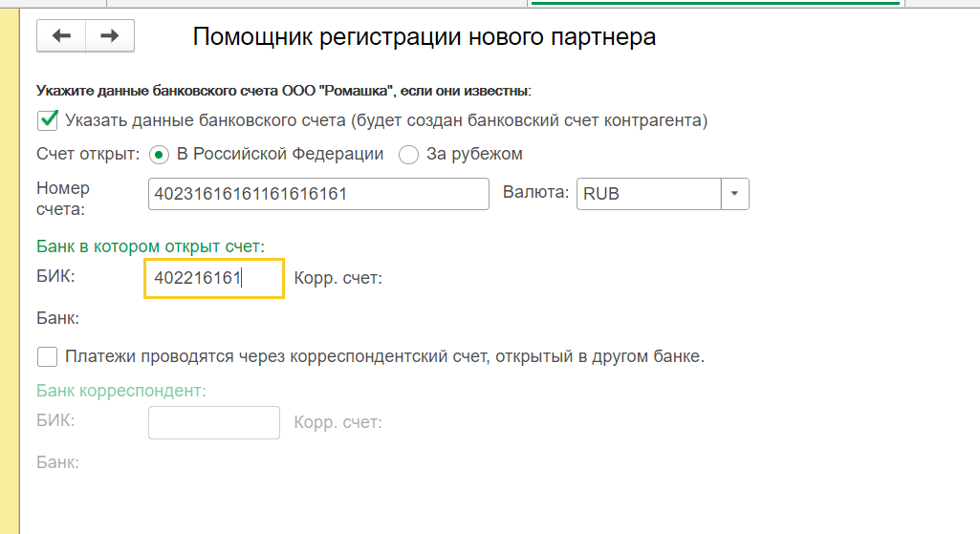Click the БИК field containing 402216161
The height and width of the screenshot is (534, 980).
213,278
